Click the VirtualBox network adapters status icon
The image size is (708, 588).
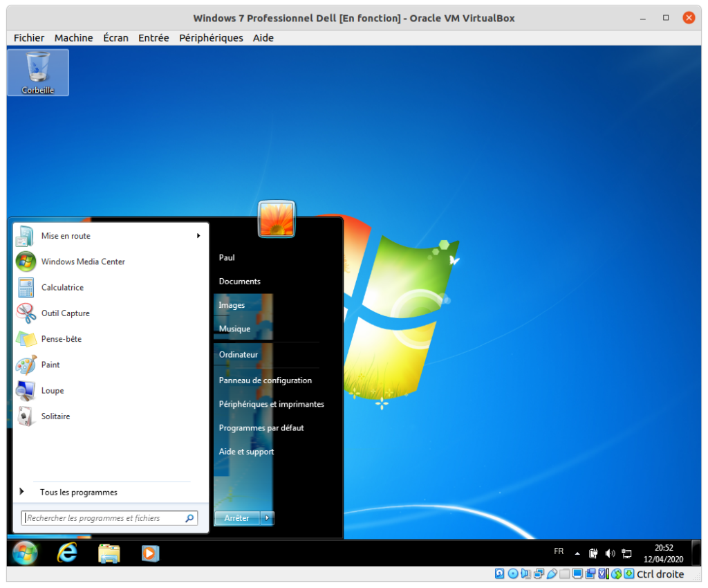(539, 574)
